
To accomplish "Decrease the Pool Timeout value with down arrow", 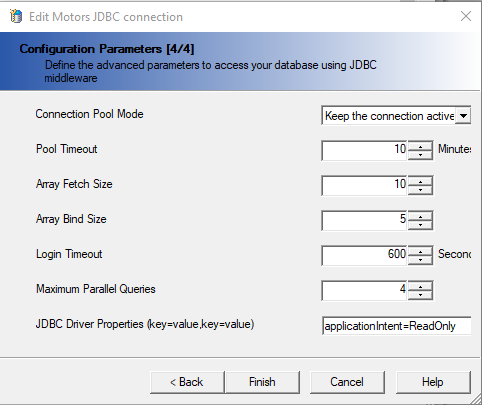I will tap(420, 155).
